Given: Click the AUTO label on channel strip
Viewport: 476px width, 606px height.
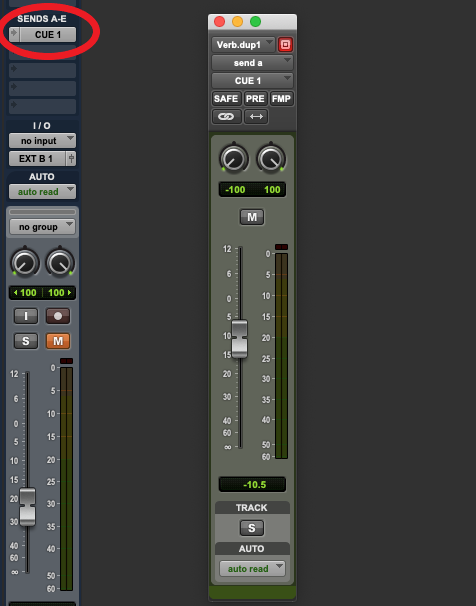Looking at the screenshot, I should [42, 177].
